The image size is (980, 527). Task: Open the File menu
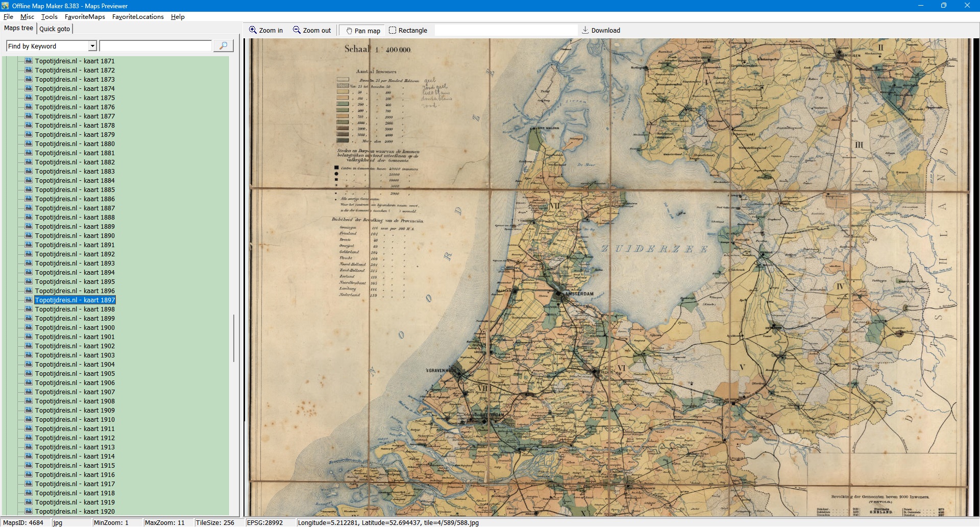pos(8,17)
